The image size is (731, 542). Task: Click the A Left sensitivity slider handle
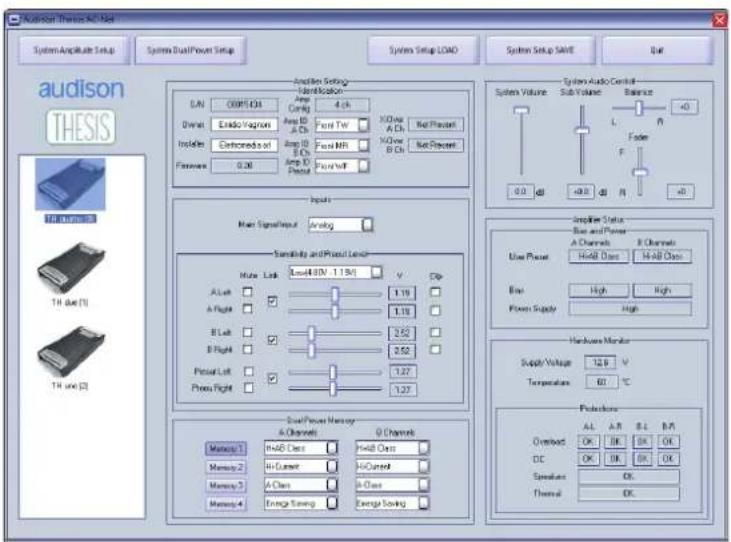pyautogui.click(x=335, y=294)
